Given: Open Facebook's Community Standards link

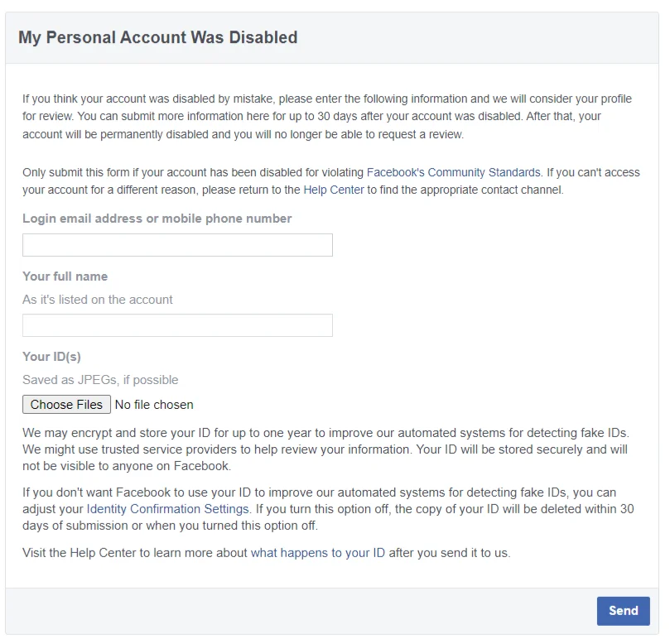Looking at the screenshot, I should (454, 173).
